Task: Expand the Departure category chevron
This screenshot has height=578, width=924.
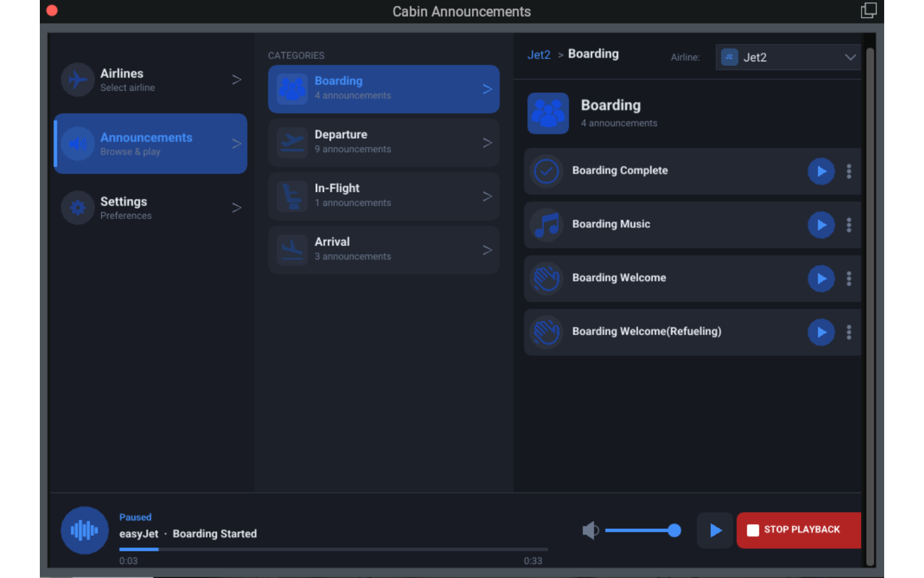Action: (x=487, y=143)
